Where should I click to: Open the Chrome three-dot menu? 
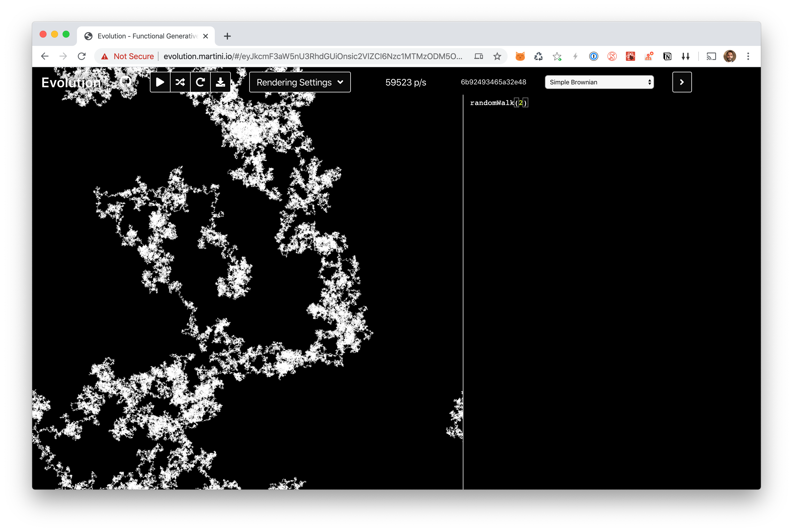click(748, 56)
